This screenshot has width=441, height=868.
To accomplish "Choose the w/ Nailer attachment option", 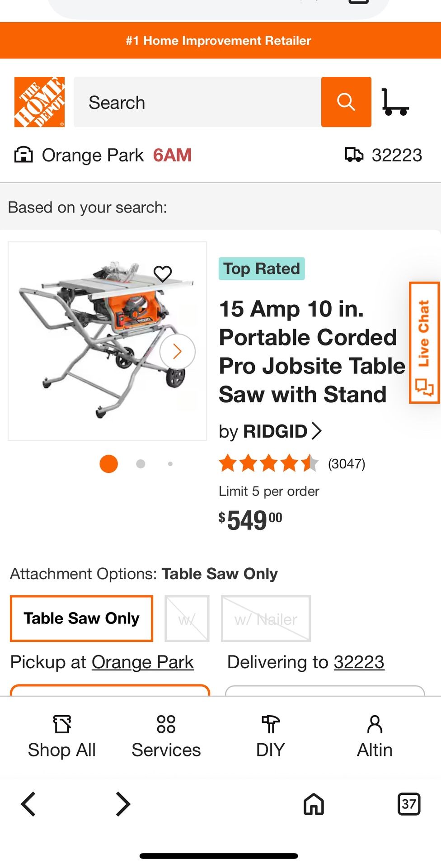I will (266, 618).
